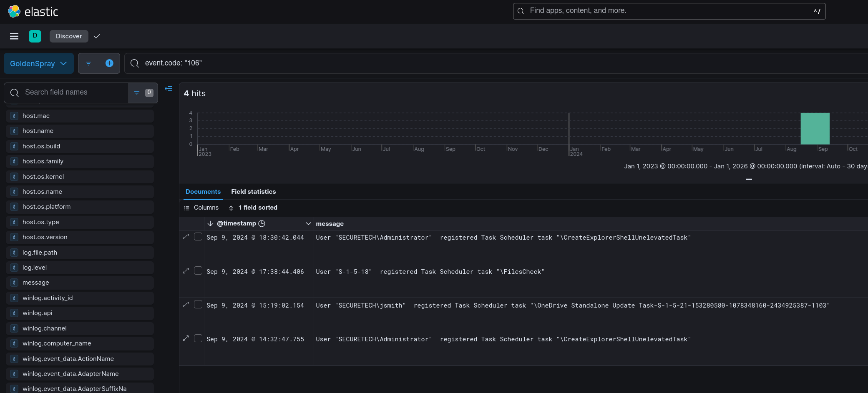Open @timestamp column header options chevron
Screen dimensions: 868x393
pyautogui.click(x=308, y=224)
